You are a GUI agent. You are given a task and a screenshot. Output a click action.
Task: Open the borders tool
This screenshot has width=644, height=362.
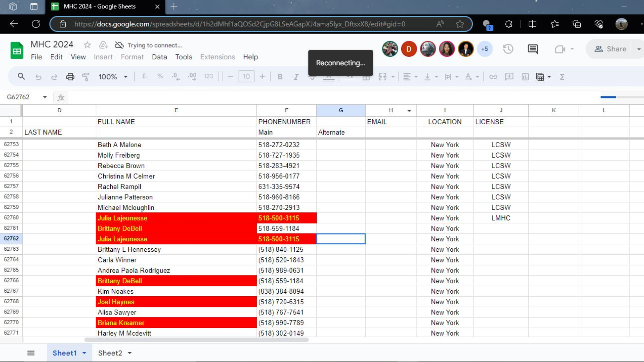tap(366, 78)
